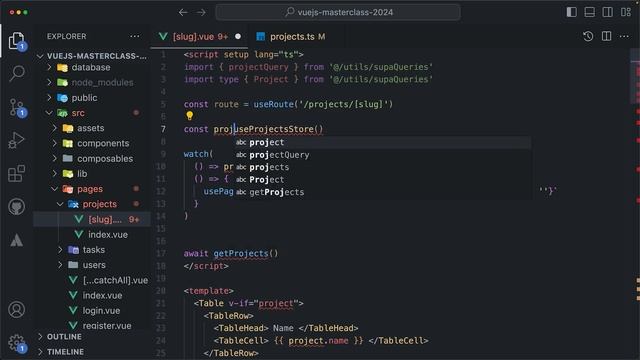Toggle the secondary side bar layout icon

[607, 12]
